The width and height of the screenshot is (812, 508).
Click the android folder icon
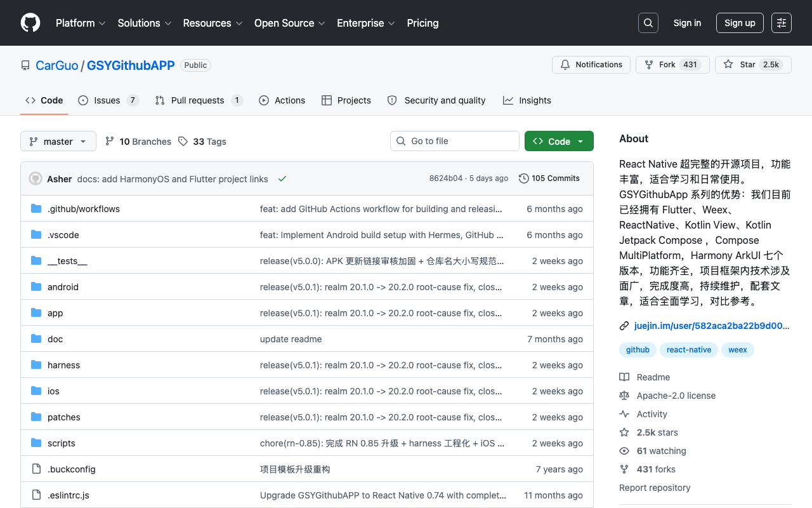pyautogui.click(x=36, y=287)
